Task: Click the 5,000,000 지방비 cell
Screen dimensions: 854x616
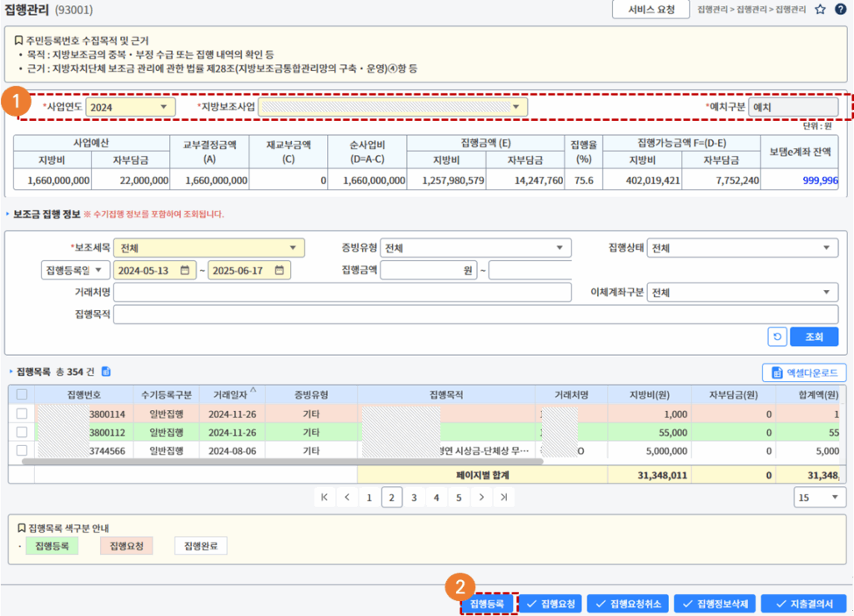Action: coord(649,451)
